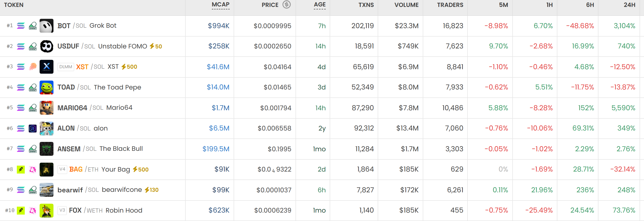Viewport: 644px width, 221px height.
Task: Open the BOT /SOL pair link
Action: click(72, 26)
